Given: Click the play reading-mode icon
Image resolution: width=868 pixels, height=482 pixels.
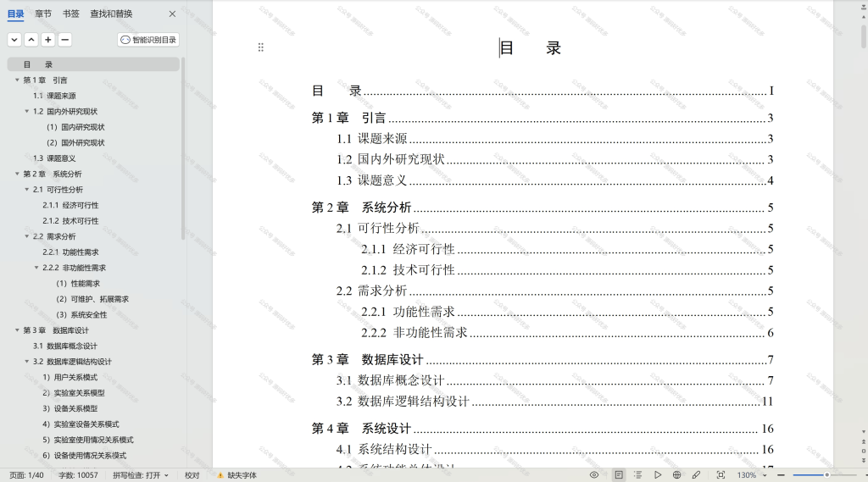Looking at the screenshot, I should (658, 475).
